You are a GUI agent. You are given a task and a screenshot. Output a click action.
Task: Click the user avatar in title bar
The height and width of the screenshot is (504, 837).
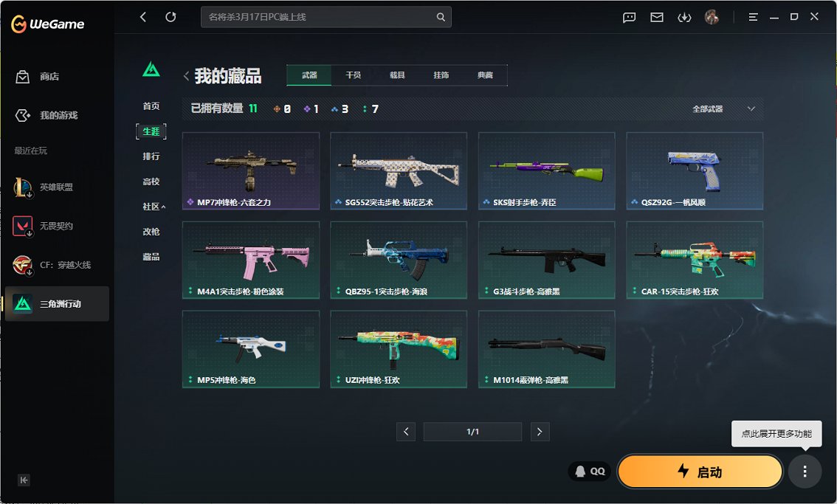pyautogui.click(x=712, y=17)
